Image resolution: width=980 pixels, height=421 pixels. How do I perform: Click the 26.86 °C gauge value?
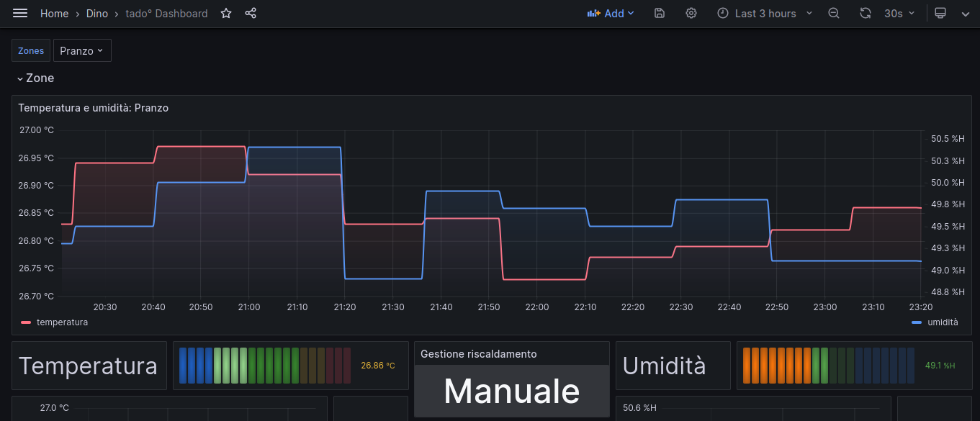coord(378,366)
